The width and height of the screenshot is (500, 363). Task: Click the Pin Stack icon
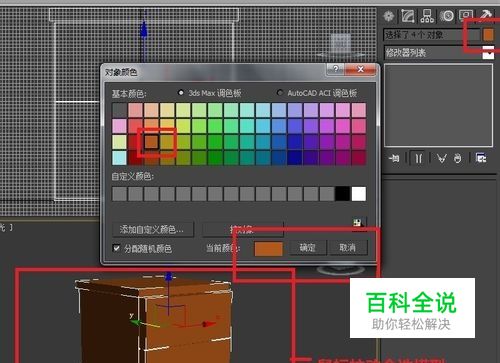click(394, 158)
